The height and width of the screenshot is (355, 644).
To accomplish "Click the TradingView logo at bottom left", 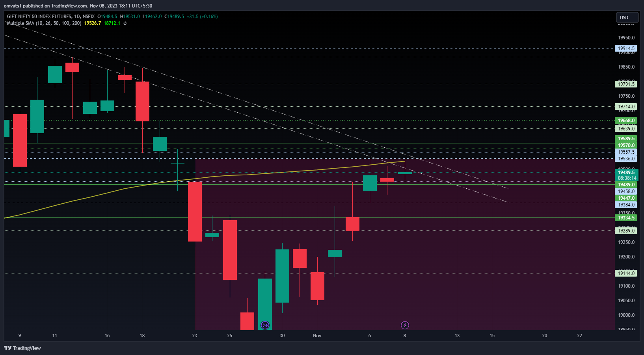I will (x=22, y=348).
